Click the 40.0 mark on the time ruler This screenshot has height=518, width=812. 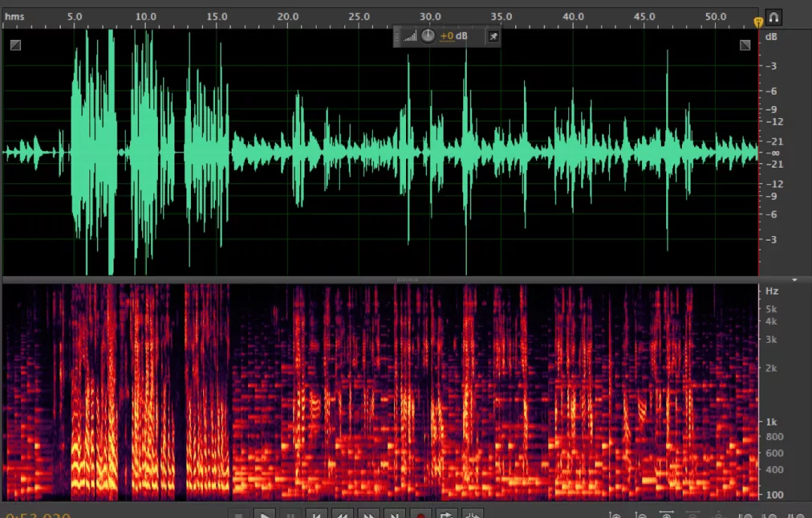[573, 17]
